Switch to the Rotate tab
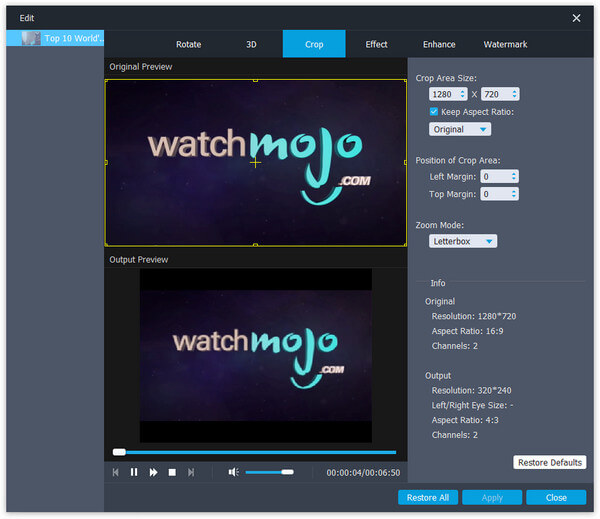The image size is (600, 519). (x=189, y=44)
